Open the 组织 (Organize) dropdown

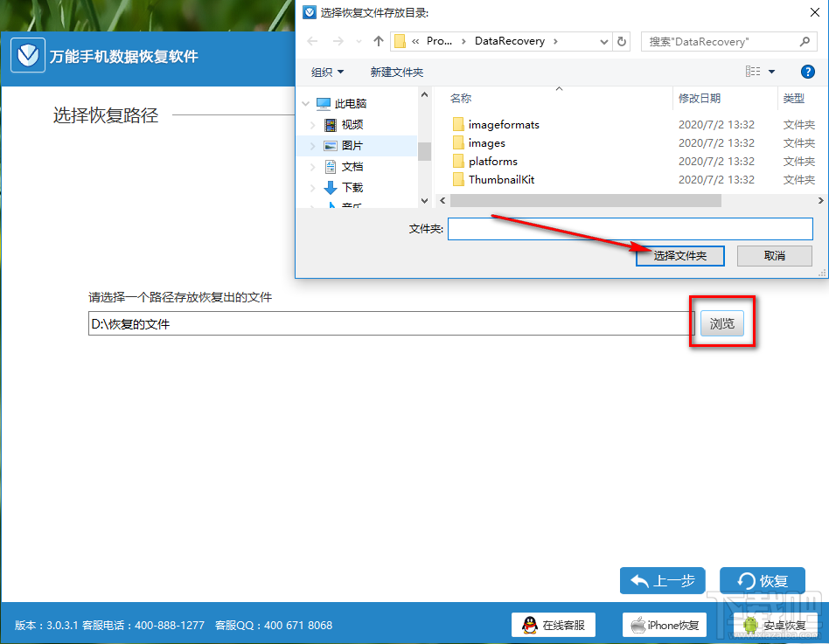tap(327, 72)
